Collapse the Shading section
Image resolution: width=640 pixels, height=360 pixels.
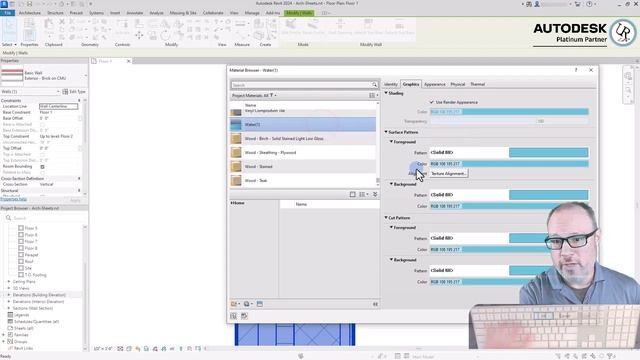point(386,93)
